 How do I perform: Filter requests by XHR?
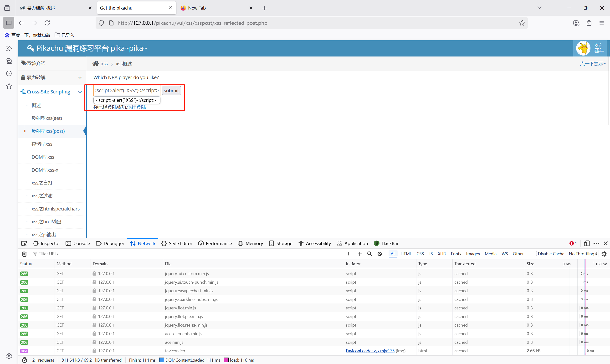[441, 254]
